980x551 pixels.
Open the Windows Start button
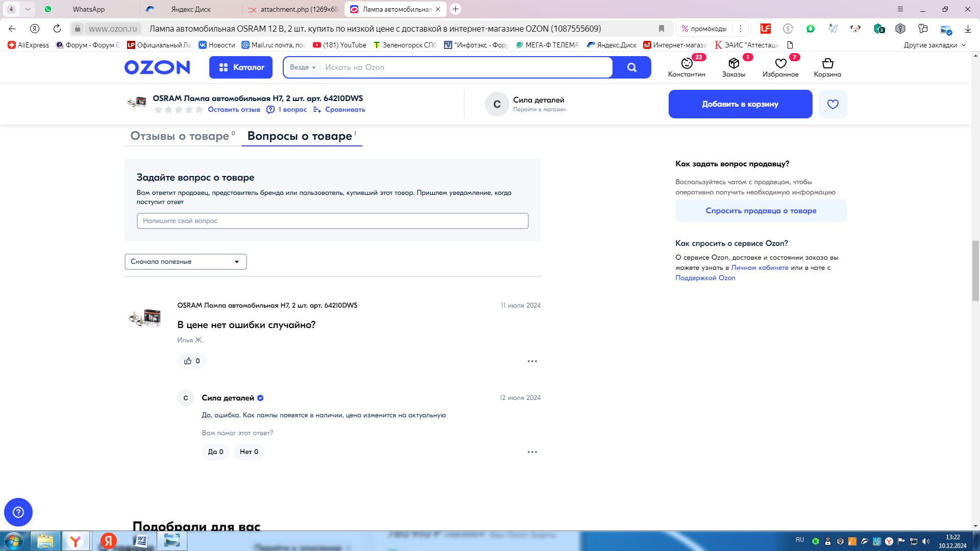point(14,541)
